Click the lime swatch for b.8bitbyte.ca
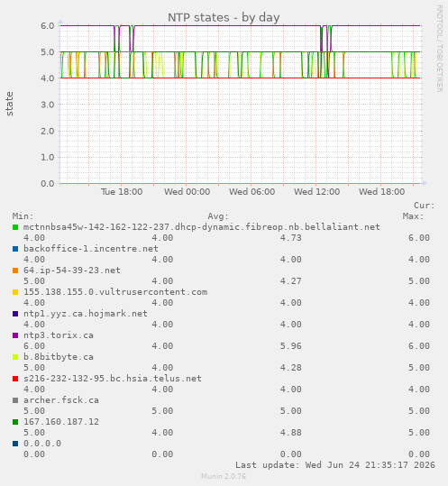This screenshot has height=486, width=448. pyautogui.click(x=15, y=357)
